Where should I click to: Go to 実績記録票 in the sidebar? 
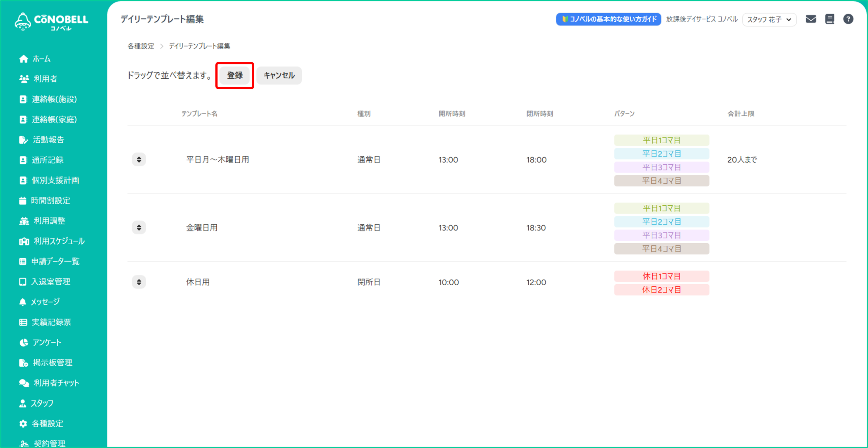click(x=51, y=322)
